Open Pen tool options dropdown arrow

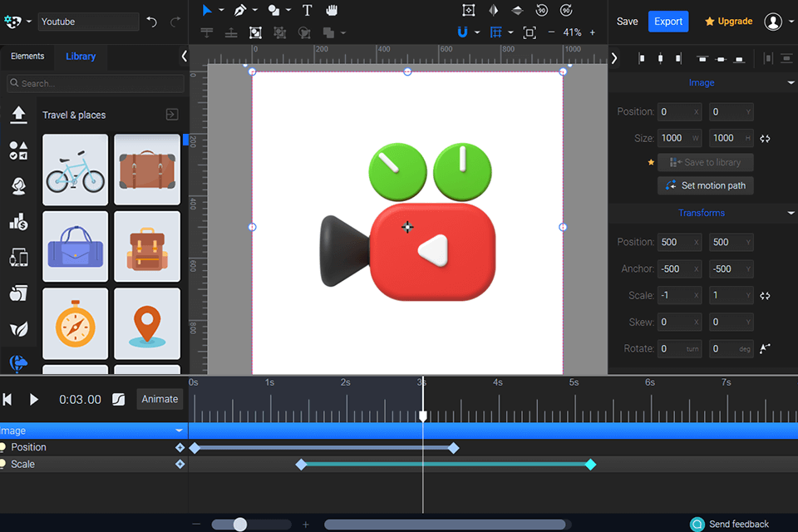click(x=255, y=10)
